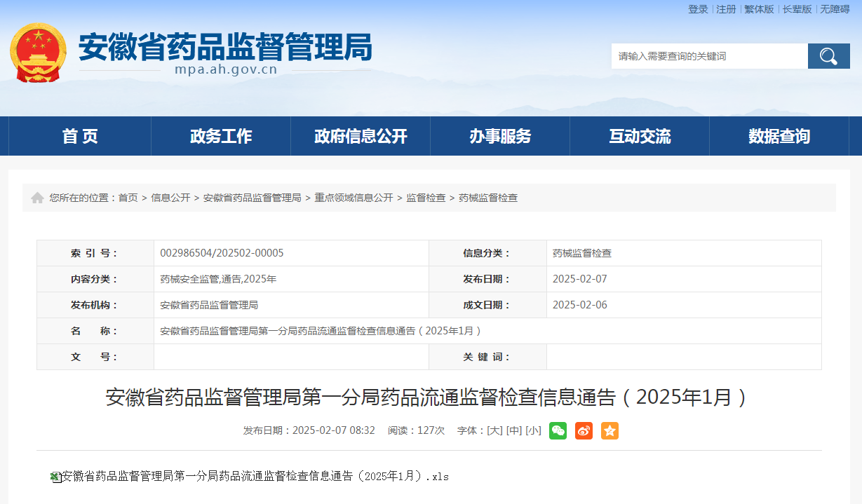Select 办事服务 in the navigation bar

pyautogui.click(x=500, y=136)
